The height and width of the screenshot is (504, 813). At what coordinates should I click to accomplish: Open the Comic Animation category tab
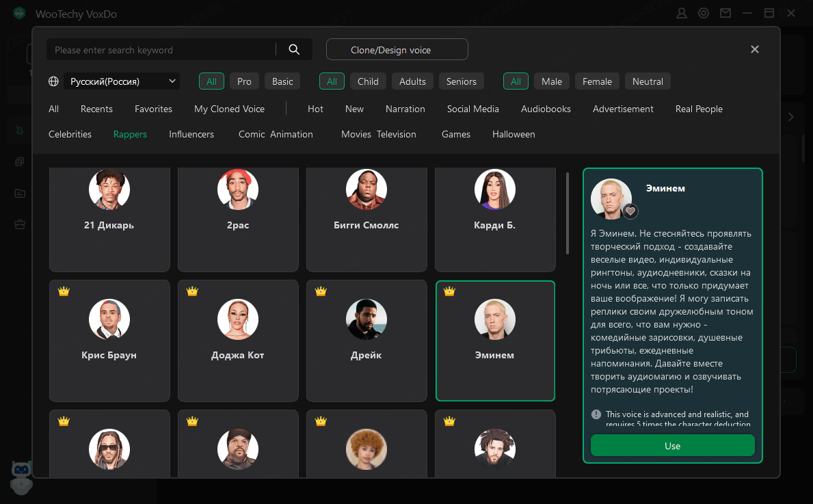(276, 134)
